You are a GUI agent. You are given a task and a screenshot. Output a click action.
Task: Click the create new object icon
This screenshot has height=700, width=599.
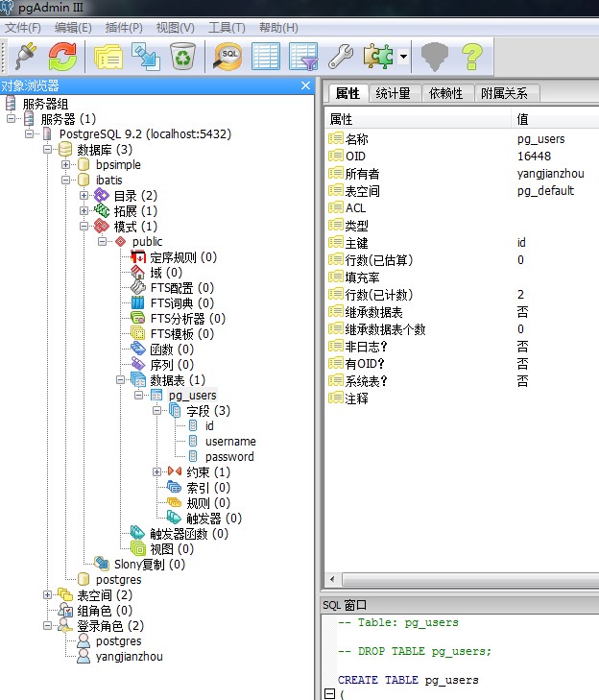146,57
